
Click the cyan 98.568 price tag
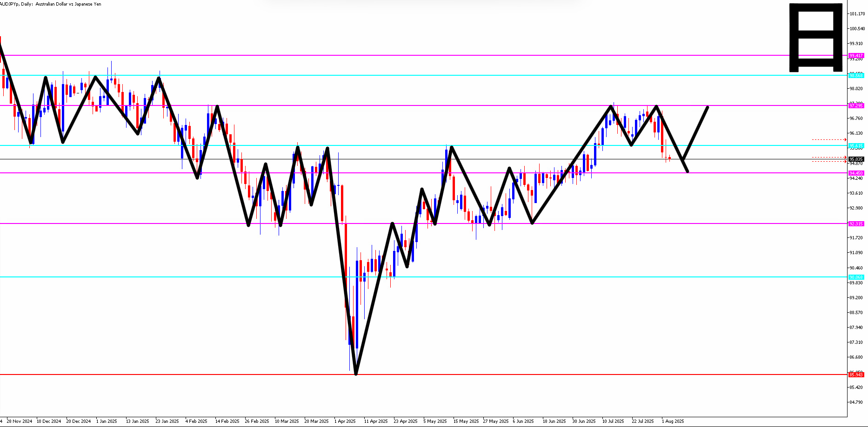point(856,75)
